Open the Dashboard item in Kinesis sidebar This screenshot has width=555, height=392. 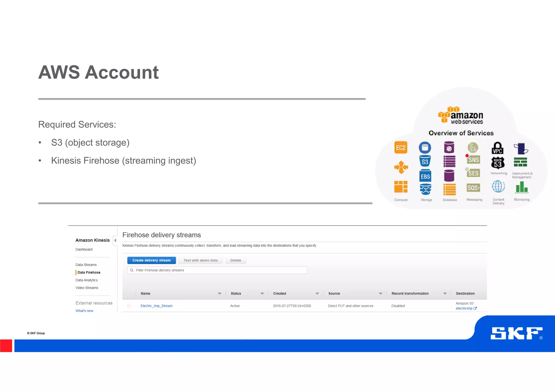(84, 249)
